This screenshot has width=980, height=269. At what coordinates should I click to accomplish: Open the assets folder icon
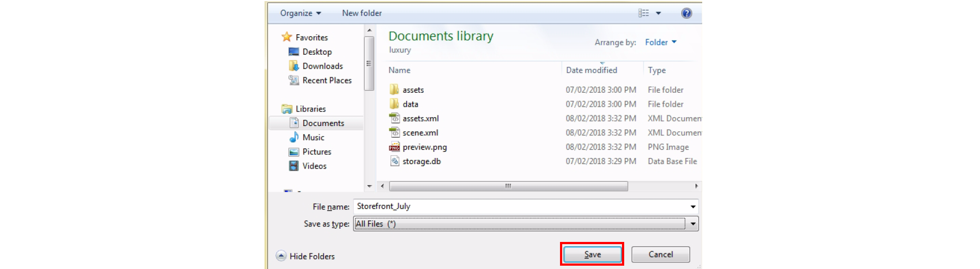tap(394, 89)
